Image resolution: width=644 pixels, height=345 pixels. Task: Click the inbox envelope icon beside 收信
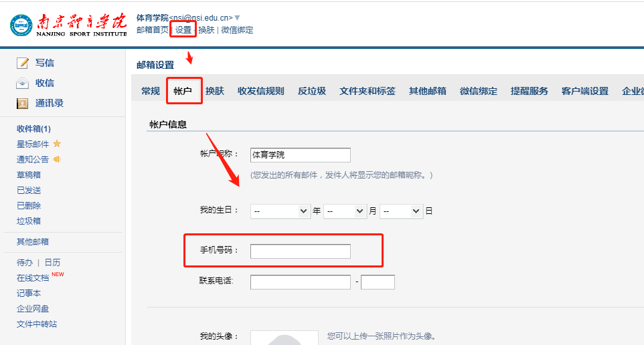click(x=23, y=83)
